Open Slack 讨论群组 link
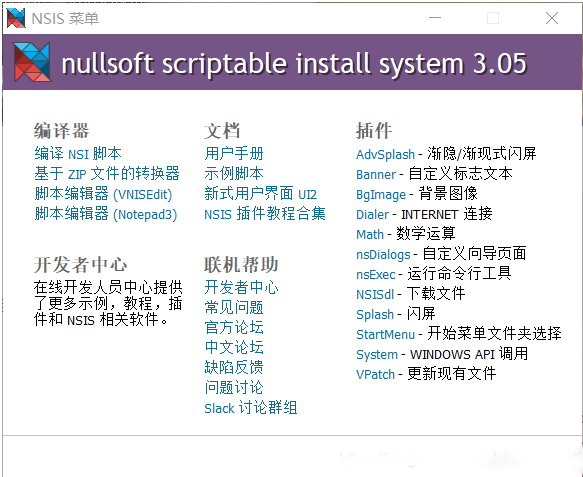The image size is (583, 477). coord(251,408)
